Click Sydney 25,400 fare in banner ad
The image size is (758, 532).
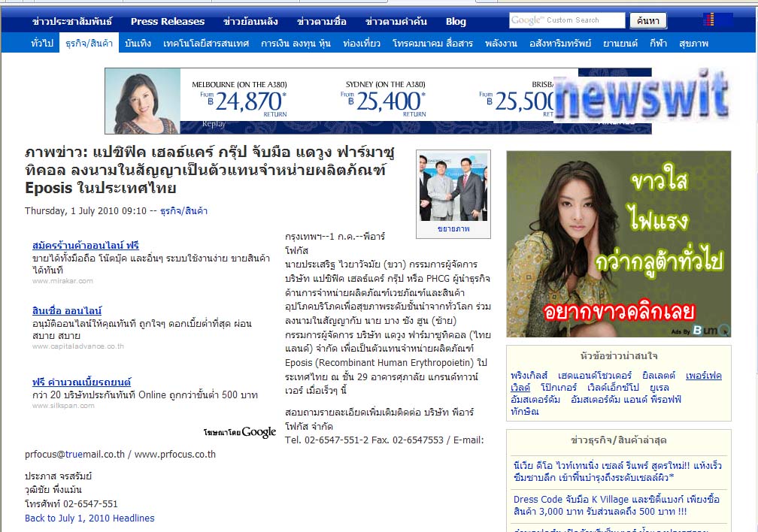coord(385,99)
